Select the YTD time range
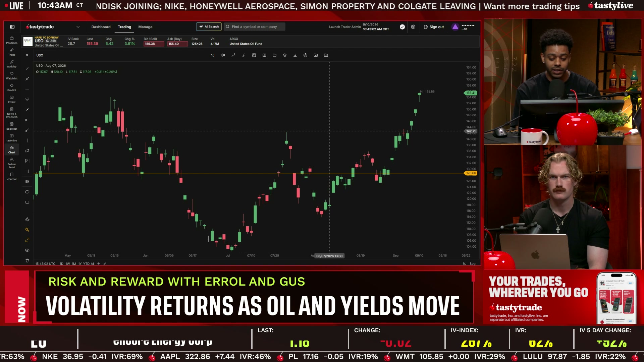644x362 pixels. click(86, 264)
